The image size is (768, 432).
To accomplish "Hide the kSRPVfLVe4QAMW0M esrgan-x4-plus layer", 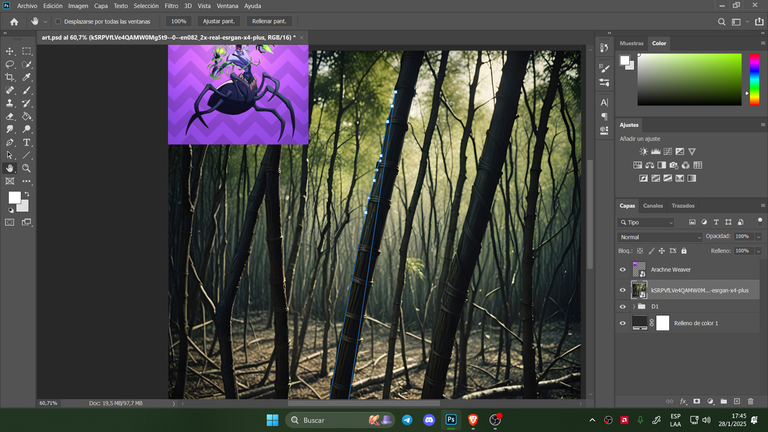I will [x=623, y=290].
